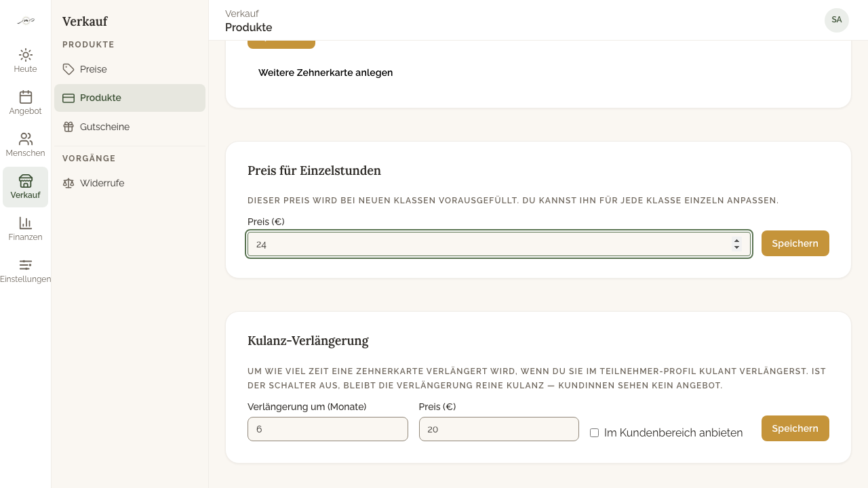Open Gutscheine in the sidebar

pos(130,127)
